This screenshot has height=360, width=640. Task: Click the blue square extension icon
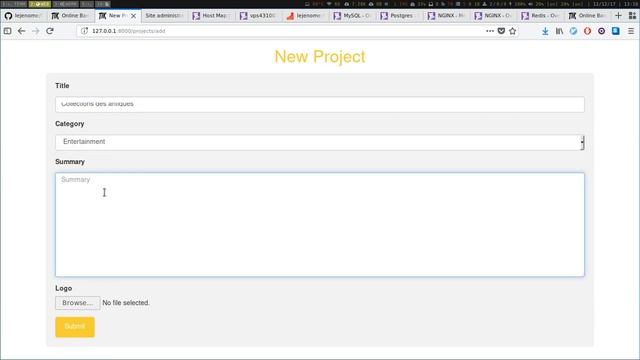tap(616, 31)
